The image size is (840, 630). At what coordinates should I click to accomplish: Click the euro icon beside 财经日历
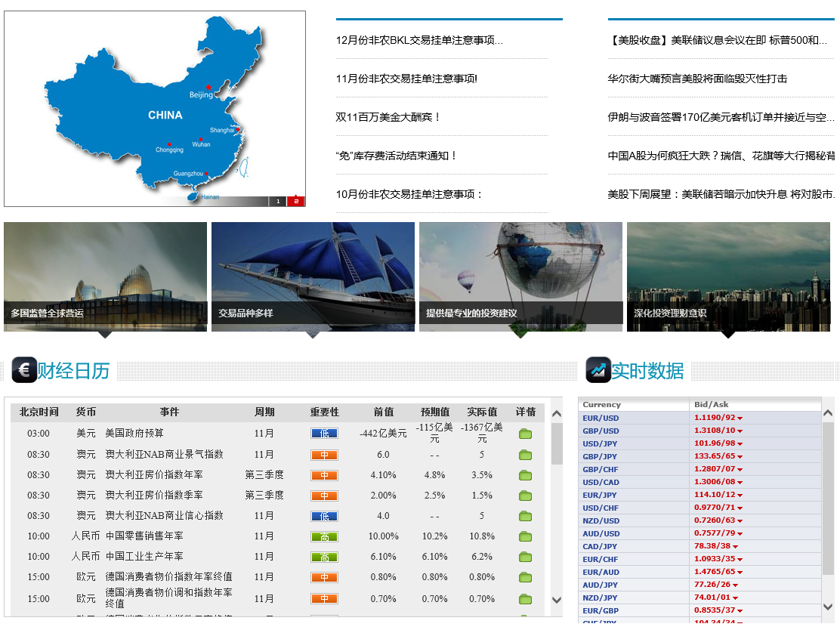coord(24,369)
